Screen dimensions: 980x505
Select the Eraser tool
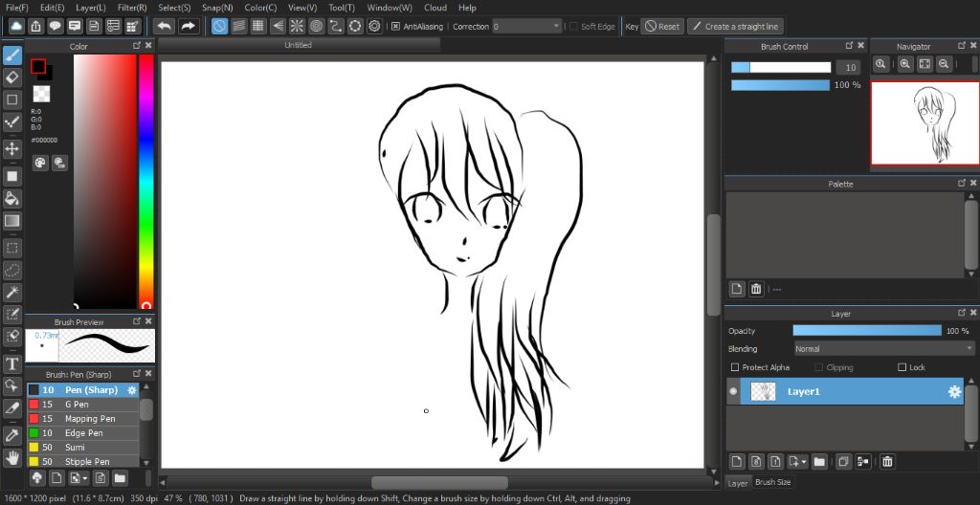[x=12, y=77]
